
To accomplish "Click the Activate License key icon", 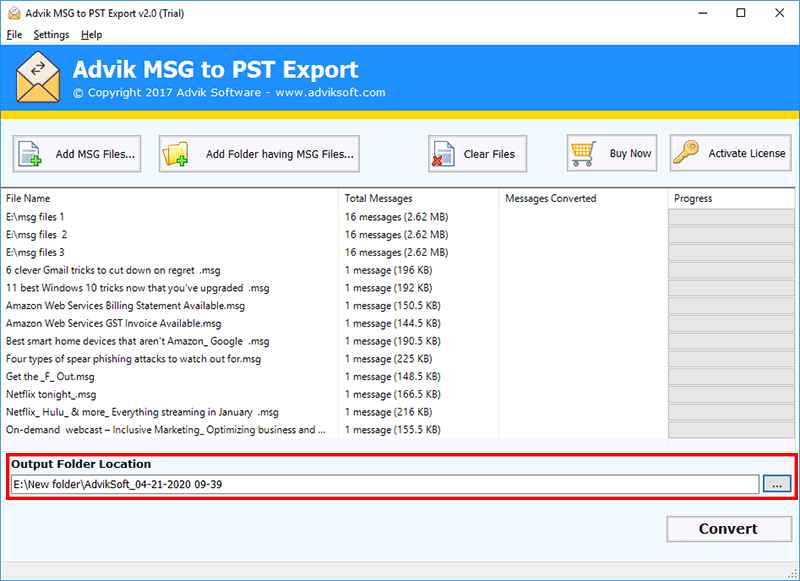I will (686, 153).
